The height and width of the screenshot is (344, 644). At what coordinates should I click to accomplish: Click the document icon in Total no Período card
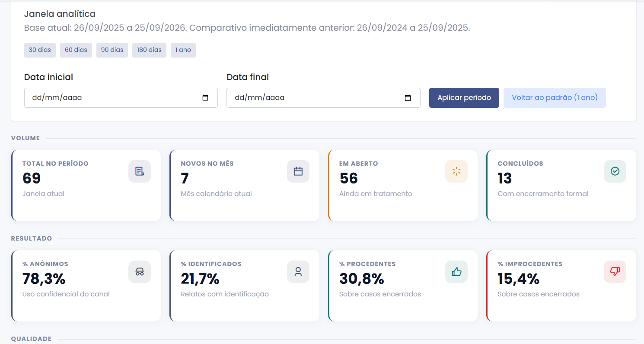[140, 171]
